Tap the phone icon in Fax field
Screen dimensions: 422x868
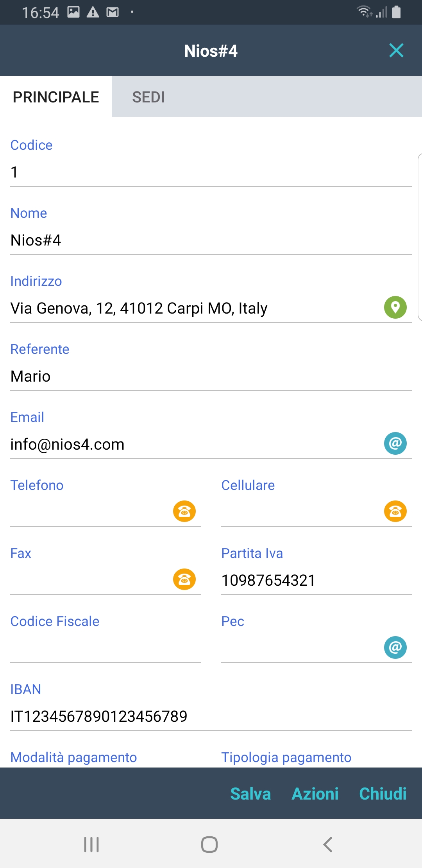coord(184,579)
